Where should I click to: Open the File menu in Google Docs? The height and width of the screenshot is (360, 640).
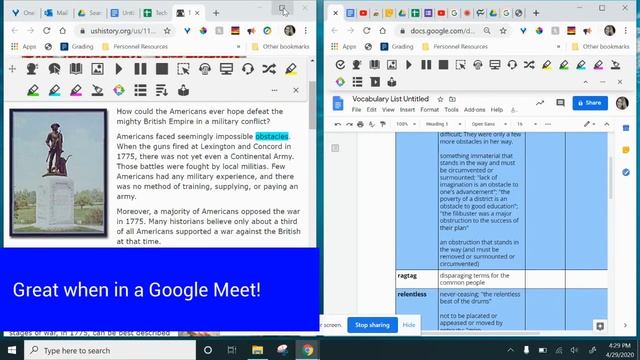(356, 110)
